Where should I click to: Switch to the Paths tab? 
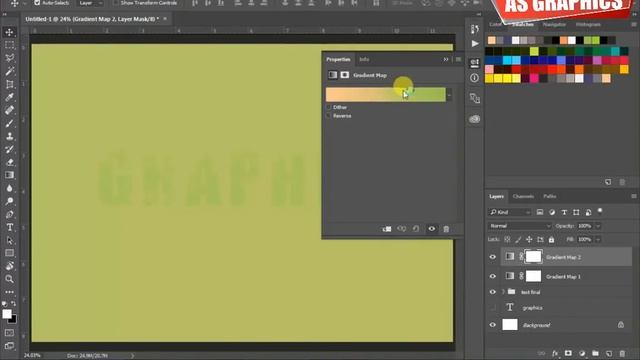(x=549, y=197)
